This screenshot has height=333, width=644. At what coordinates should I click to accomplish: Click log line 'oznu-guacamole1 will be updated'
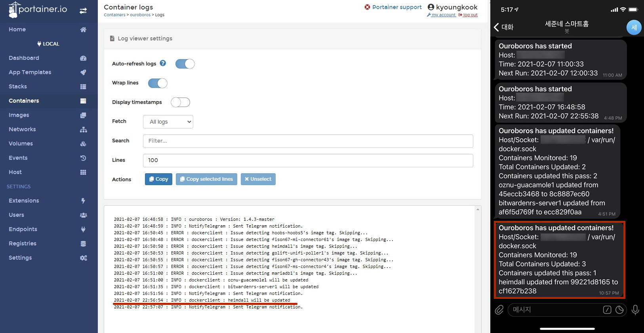coord(211,280)
